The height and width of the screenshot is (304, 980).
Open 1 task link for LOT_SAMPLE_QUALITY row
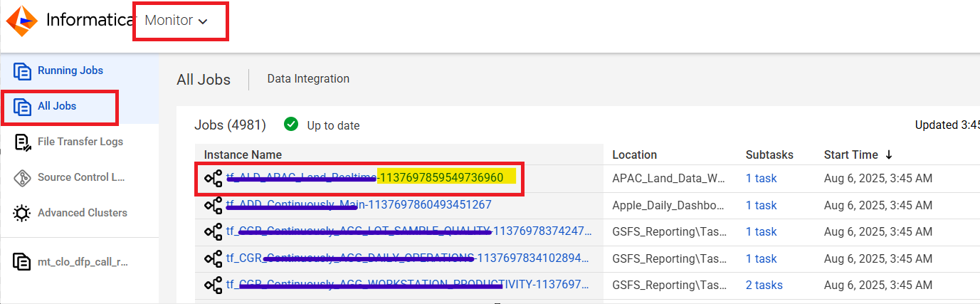[x=761, y=231]
